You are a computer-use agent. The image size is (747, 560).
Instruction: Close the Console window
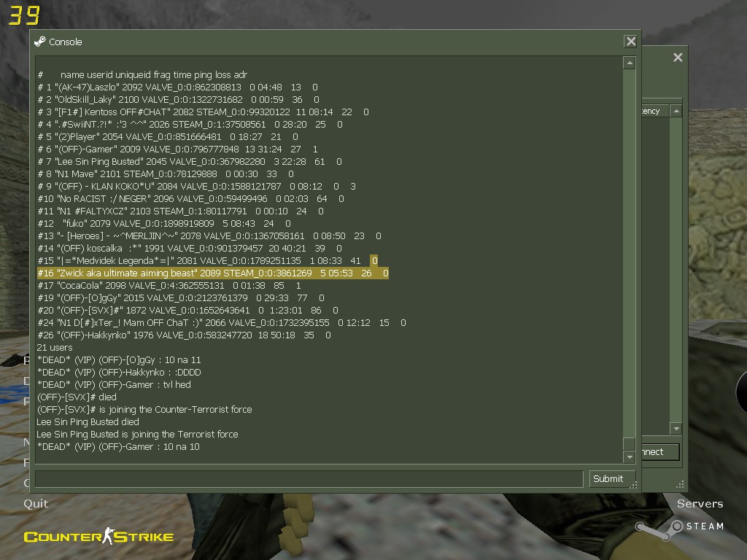point(630,42)
